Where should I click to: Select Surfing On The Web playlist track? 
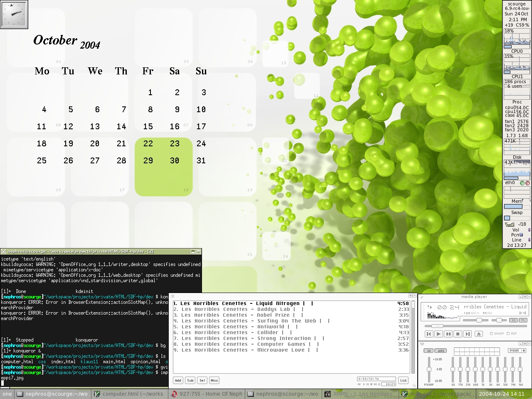pyautogui.click(x=249, y=321)
